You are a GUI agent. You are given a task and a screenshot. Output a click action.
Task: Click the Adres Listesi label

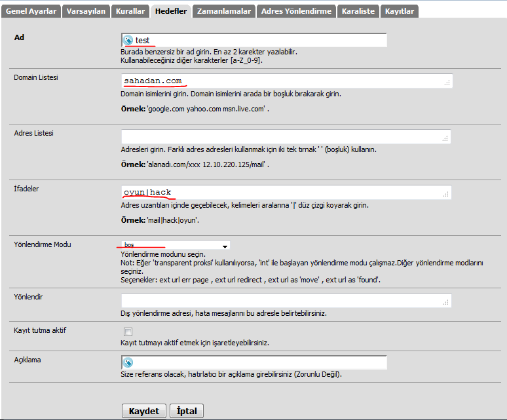click(x=33, y=133)
